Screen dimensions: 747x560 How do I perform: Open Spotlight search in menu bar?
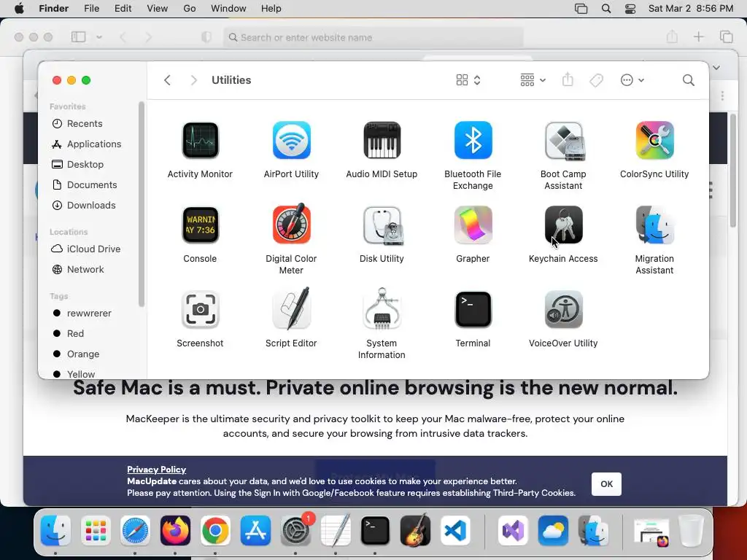point(606,9)
